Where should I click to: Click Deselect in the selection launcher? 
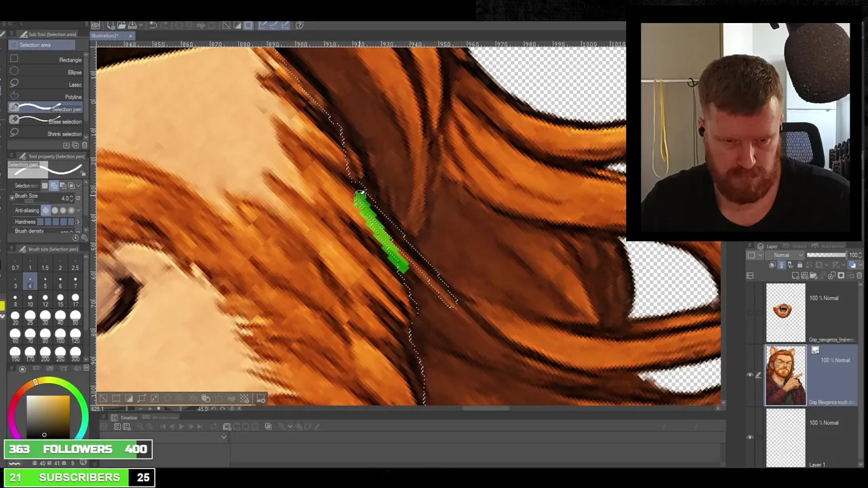coord(103,399)
